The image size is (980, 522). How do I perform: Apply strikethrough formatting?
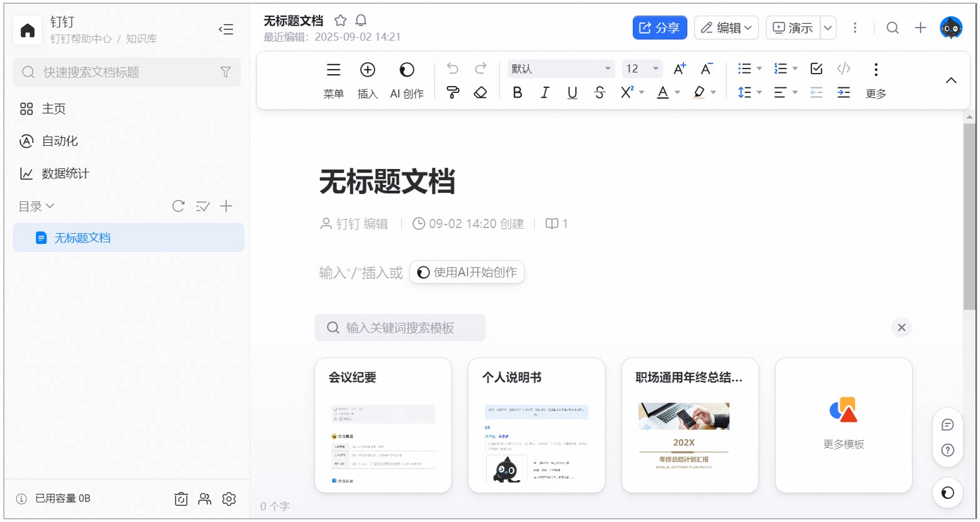pos(600,93)
